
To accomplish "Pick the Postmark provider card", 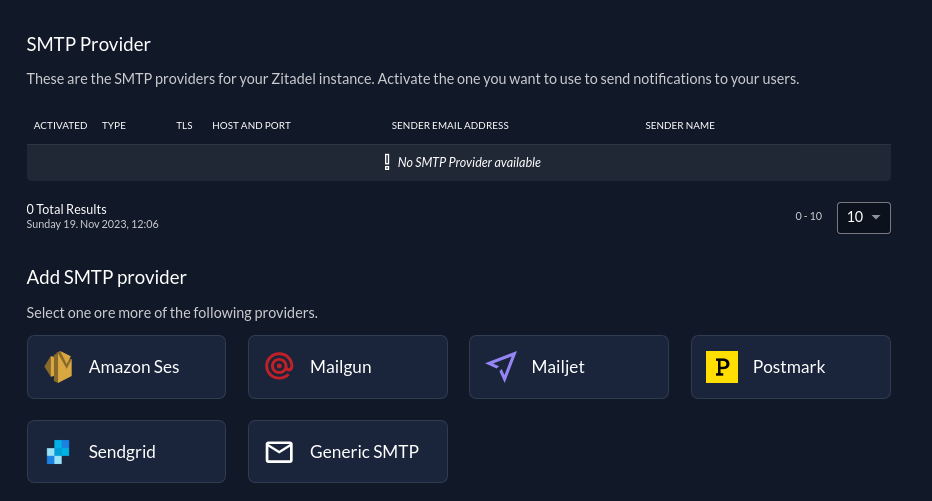I will pyautogui.click(x=790, y=367).
